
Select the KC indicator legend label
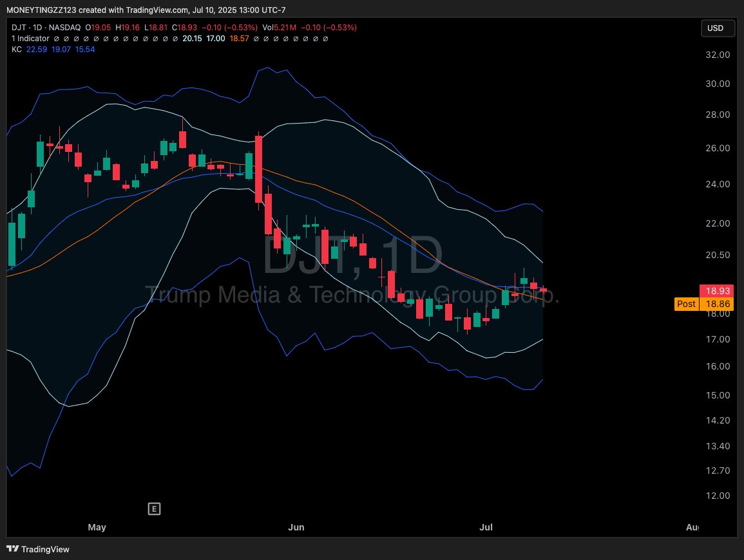tap(17, 50)
